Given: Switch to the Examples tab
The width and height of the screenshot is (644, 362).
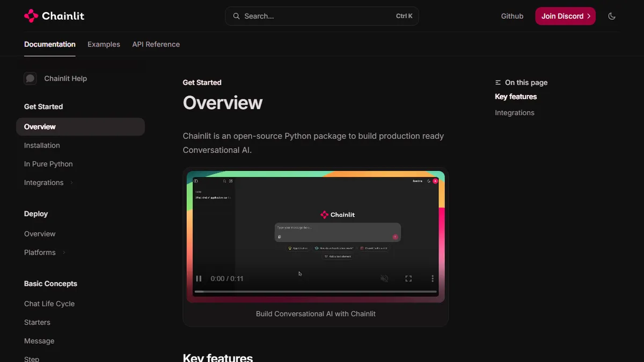Looking at the screenshot, I should 104,45.
